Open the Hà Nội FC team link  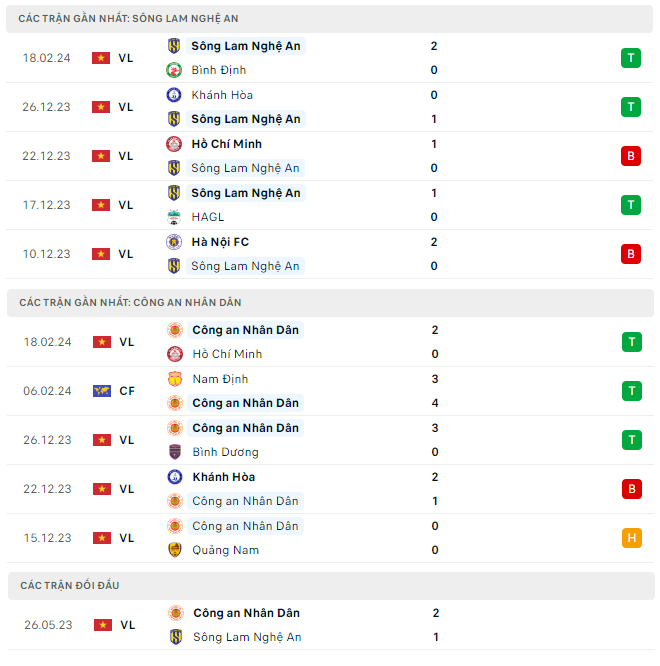pyautogui.click(x=220, y=242)
